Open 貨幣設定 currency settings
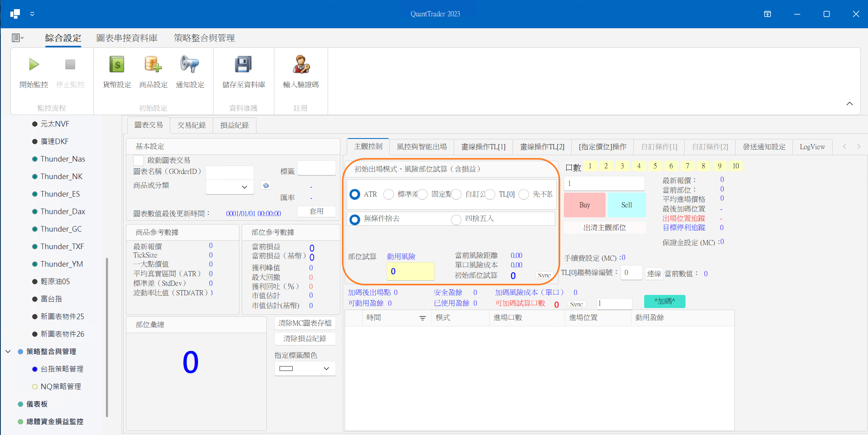 pos(116,64)
